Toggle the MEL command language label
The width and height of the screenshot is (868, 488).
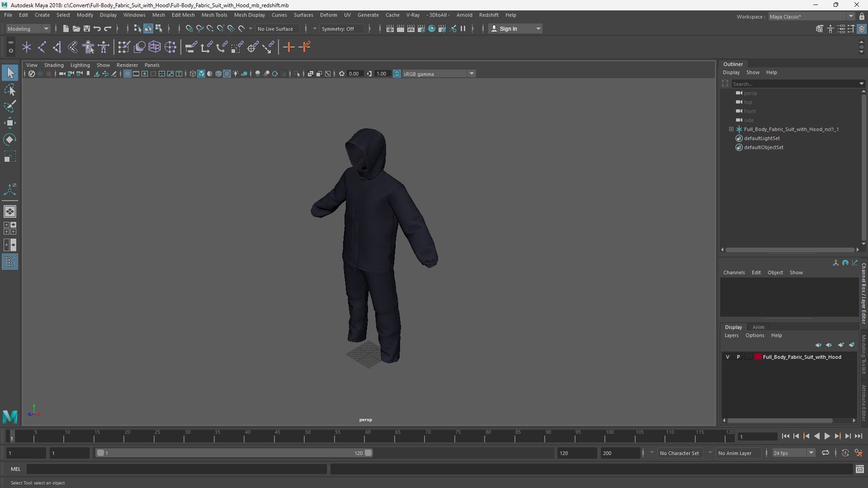pyautogui.click(x=15, y=469)
